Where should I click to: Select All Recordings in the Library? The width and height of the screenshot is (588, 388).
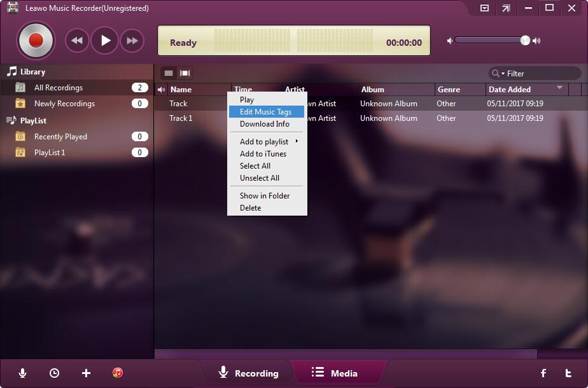pyautogui.click(x=76, y=88)
